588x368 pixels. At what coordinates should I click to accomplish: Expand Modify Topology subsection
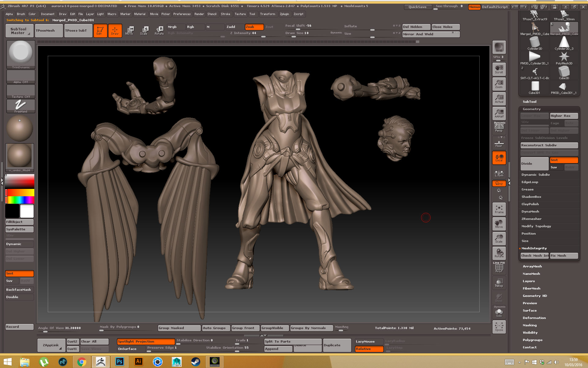(536, 226)
